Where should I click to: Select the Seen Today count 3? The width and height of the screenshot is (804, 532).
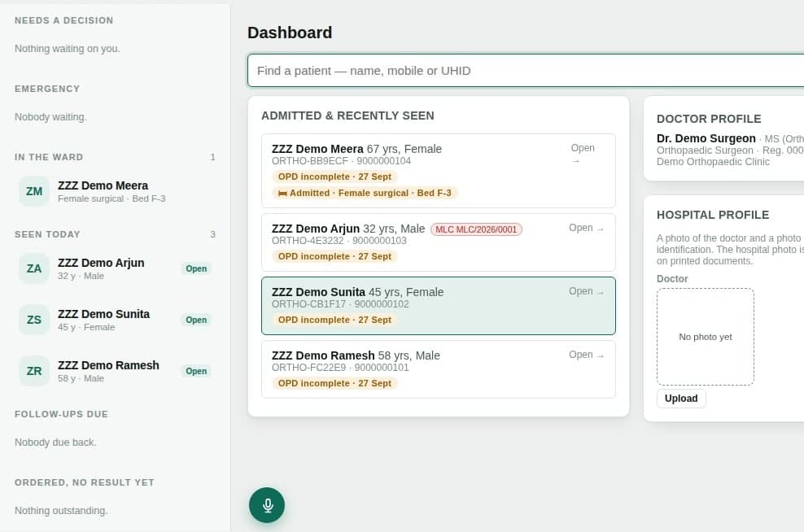point(212,235)
